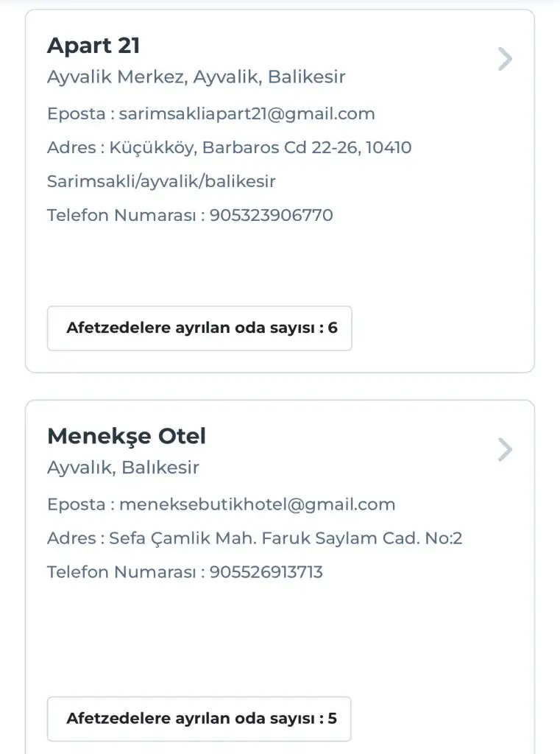Tap phone number 905526913713

pyautogui.click(x=266, y=572)
